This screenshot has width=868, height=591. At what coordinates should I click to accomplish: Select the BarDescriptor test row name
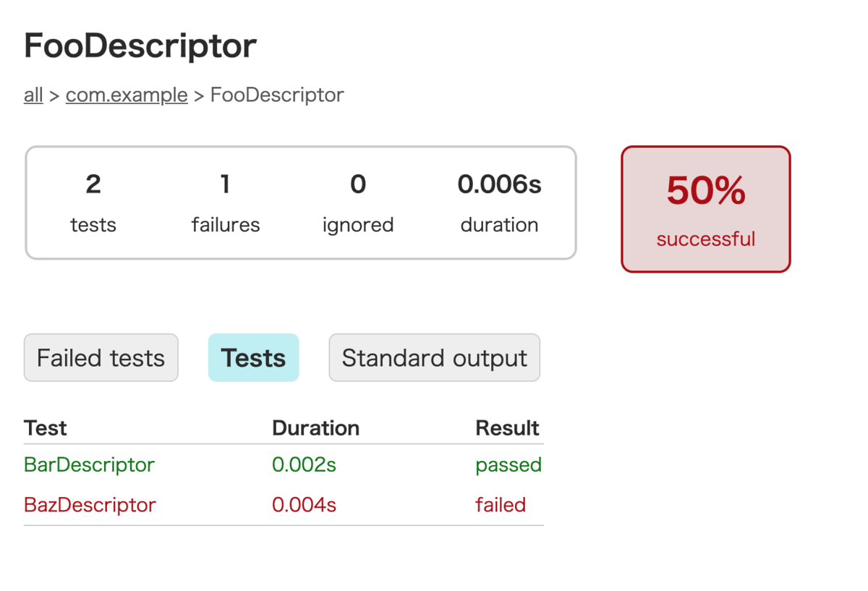click(x=89, y=464)
